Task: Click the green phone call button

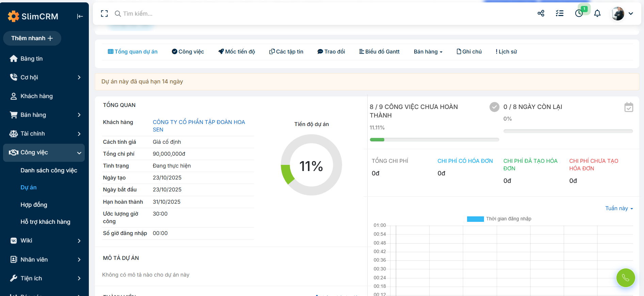Action: pos(625,278)
